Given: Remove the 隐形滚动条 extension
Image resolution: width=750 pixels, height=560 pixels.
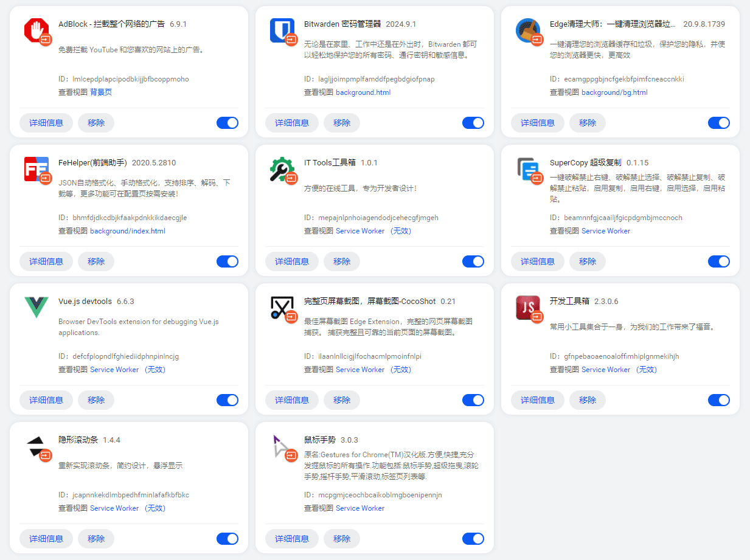Looking at the screenshot, I should 96,539.
